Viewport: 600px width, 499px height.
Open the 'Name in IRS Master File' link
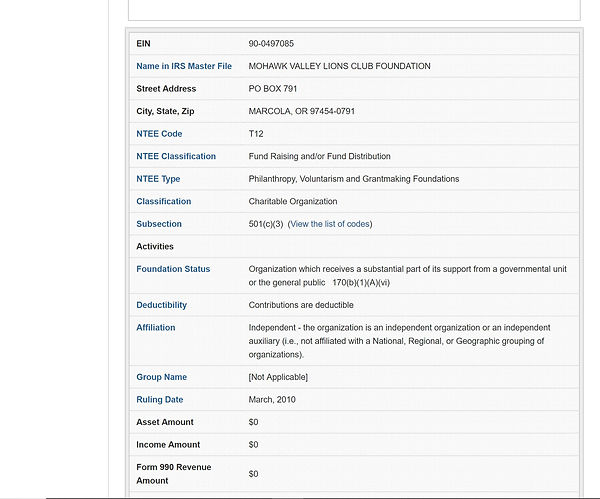[x=184, y=66]
